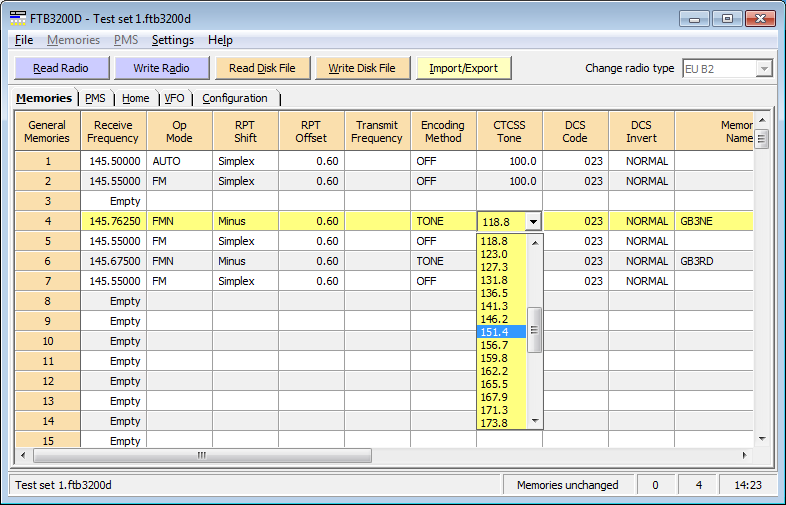Open the File menu
This screenshot has width=786, height=505.
pos(24,40)
